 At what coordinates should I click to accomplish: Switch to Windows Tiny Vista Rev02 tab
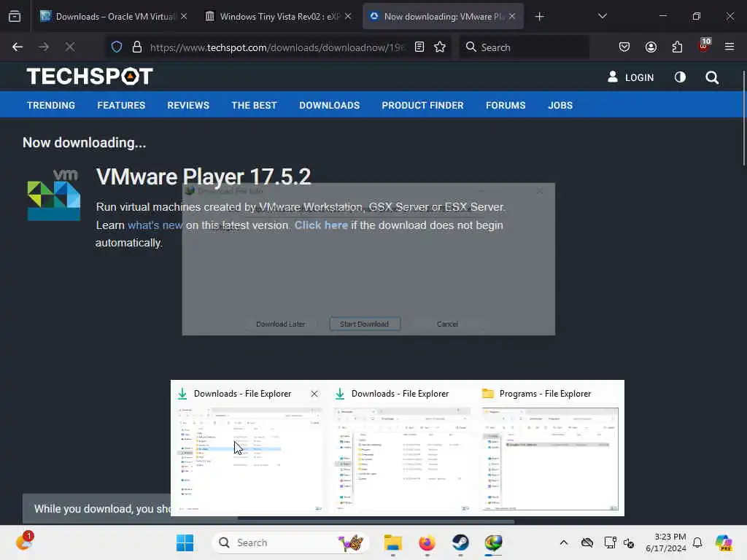click(x=279, y=17)
